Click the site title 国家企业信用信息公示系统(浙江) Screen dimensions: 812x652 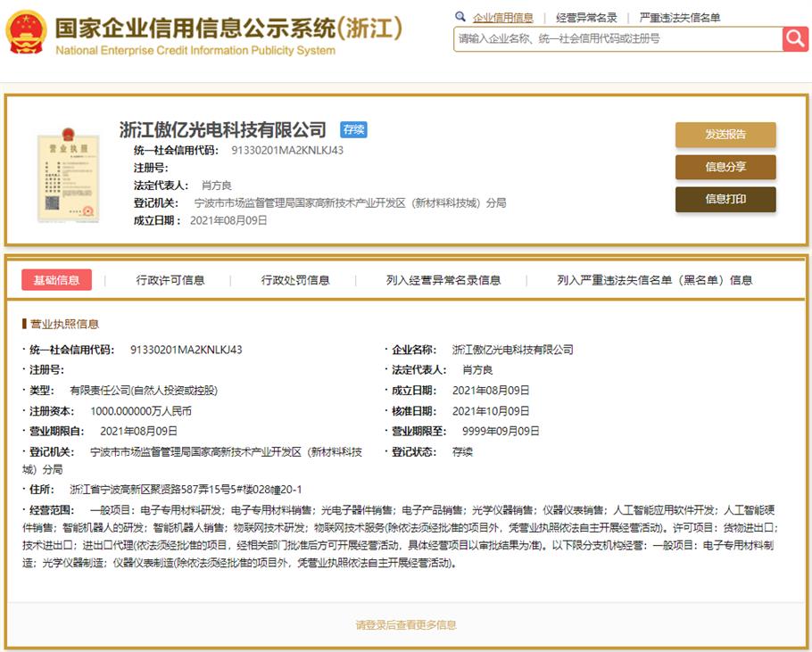tap(228, 28)
